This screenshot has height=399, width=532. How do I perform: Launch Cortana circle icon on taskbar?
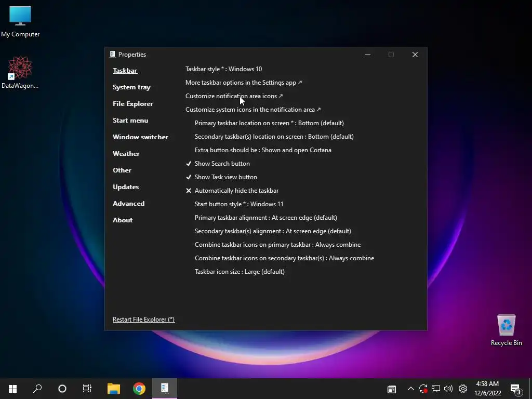point(62,389)
